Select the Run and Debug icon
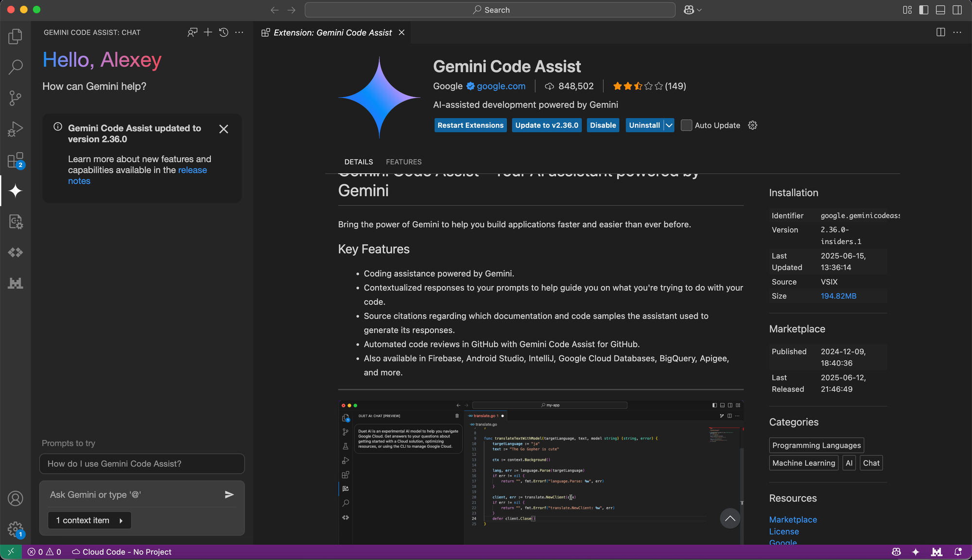 (15, 129)
